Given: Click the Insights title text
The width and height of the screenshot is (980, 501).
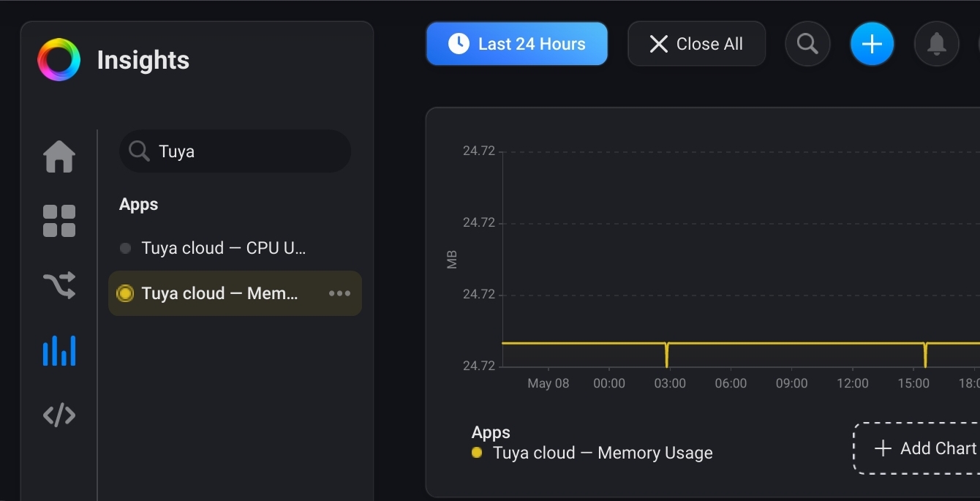Looking at the screenshot, I should click(143, 60).
